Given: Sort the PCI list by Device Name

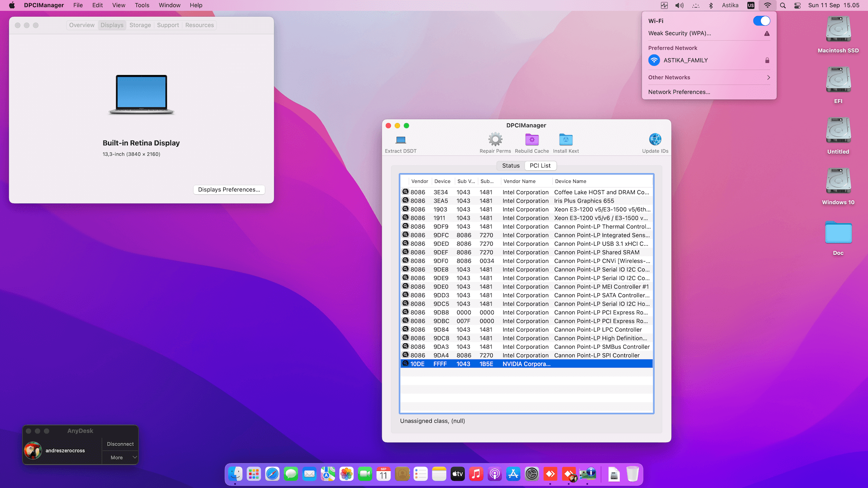Looking at the screenshot, I should [x=571, y=181].
